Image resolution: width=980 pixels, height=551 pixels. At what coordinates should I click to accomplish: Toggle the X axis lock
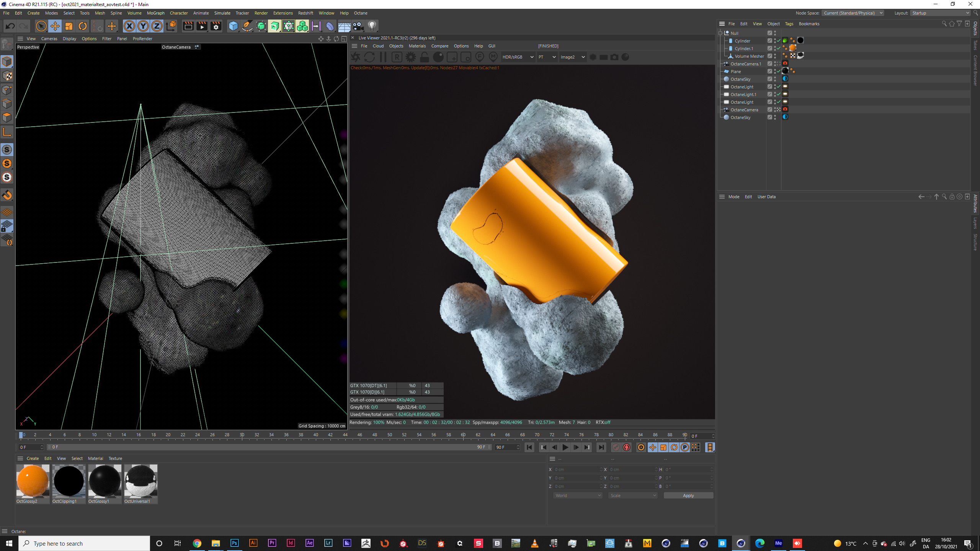[x=129, y=26]
